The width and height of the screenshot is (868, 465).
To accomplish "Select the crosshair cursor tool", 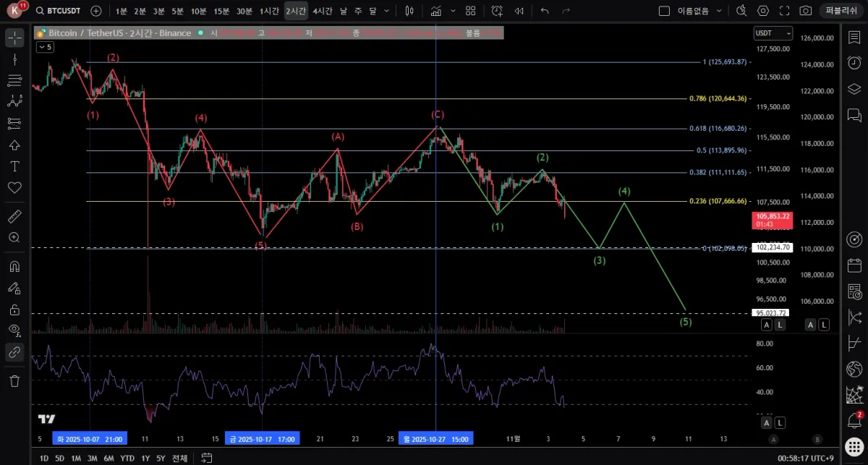I will [14, 38].
